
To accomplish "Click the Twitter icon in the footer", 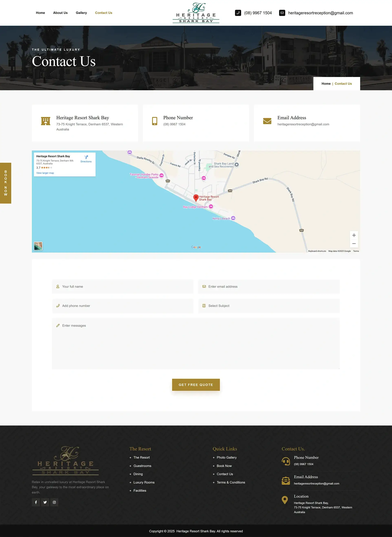I will pos(45,502).
